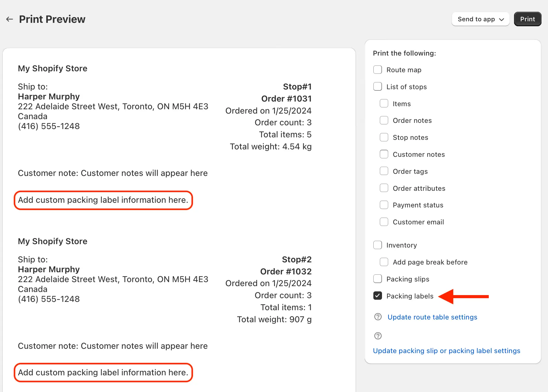This screenshot has height=392, width=548.
Task: Click Total items: 1 text
Action: coord(286,307)
